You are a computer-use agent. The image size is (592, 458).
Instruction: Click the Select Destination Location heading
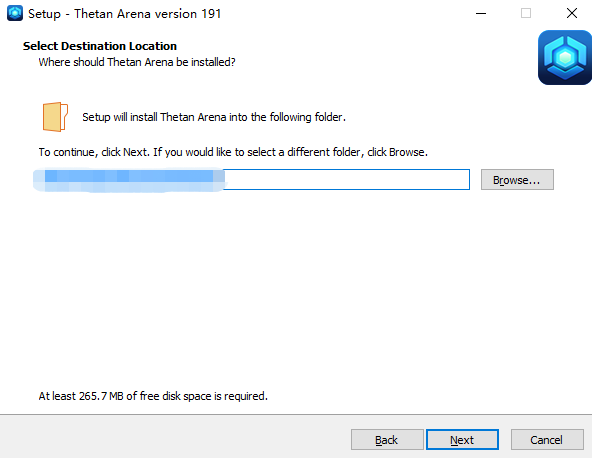coord(100,46)
